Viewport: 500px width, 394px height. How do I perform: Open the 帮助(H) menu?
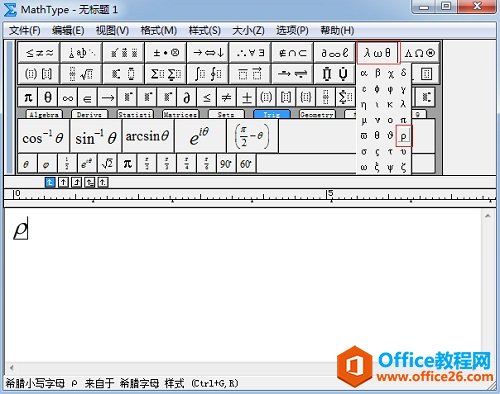[337, 31]
